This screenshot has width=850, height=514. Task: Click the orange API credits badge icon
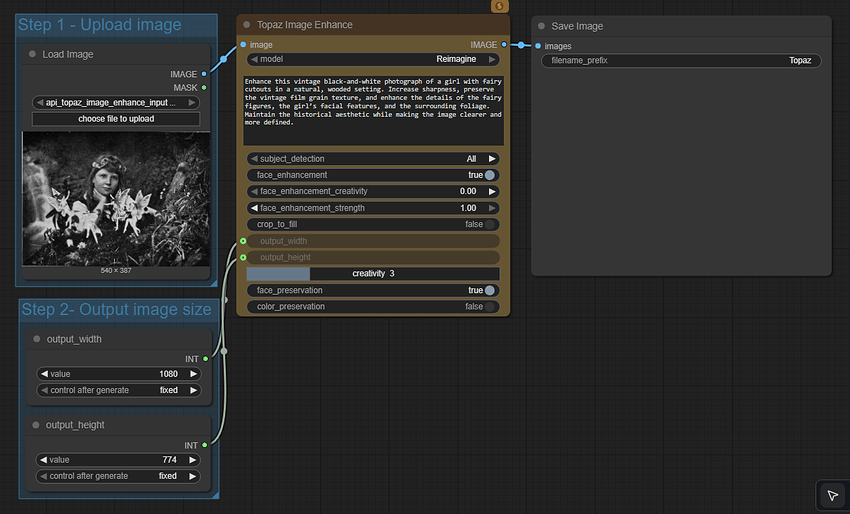point(500,7)
